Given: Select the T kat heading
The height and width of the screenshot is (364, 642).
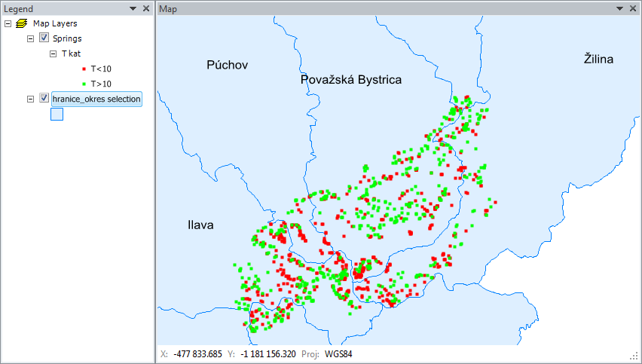Looking at the screenshot, I should (x=72, y=54).
